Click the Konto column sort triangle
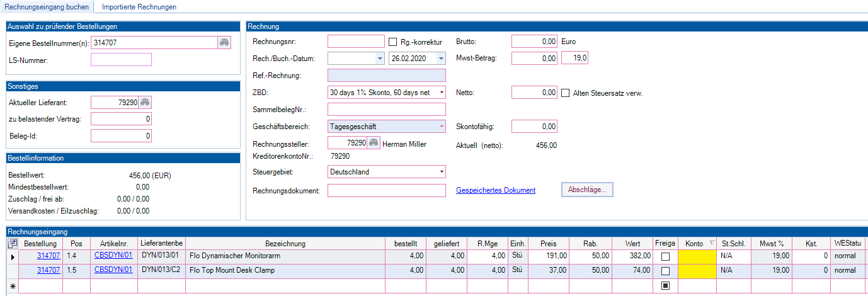This screenshot has width=868, height=296. [712, 244]
